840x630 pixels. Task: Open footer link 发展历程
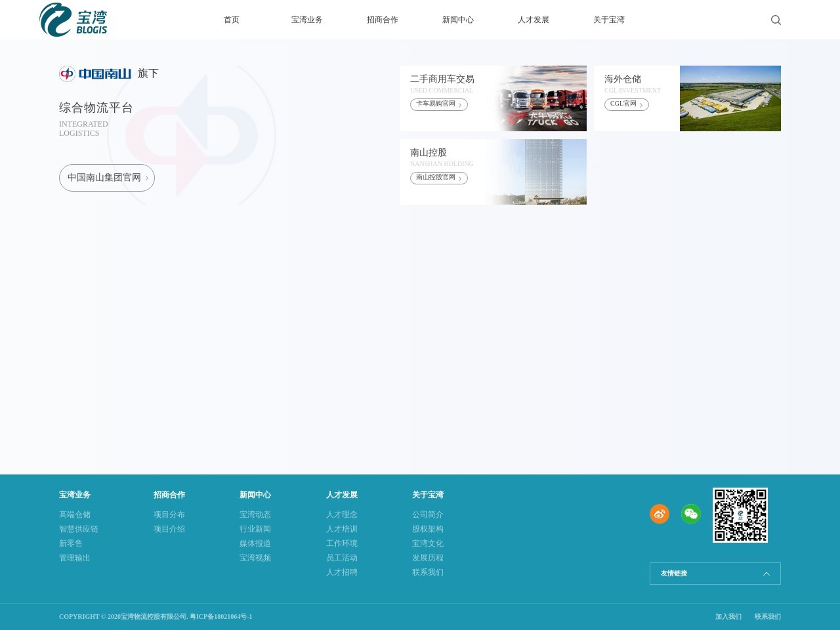pos(428,558)
